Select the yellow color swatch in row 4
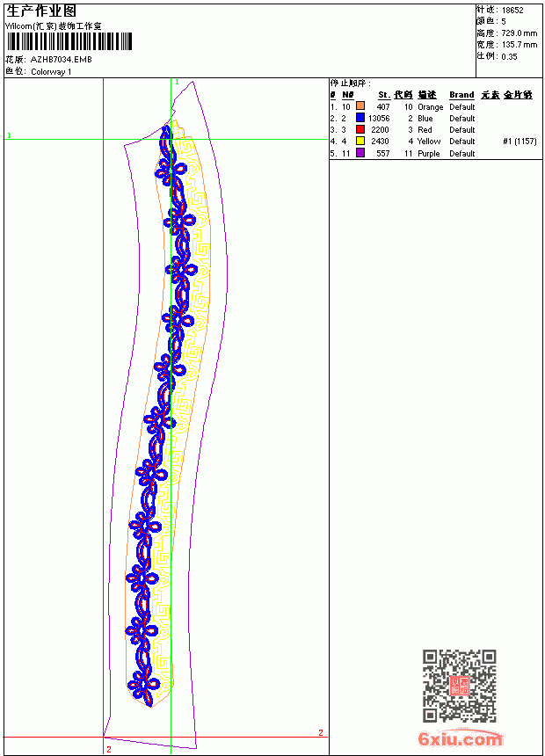545x756 pixels. point(360,141)
